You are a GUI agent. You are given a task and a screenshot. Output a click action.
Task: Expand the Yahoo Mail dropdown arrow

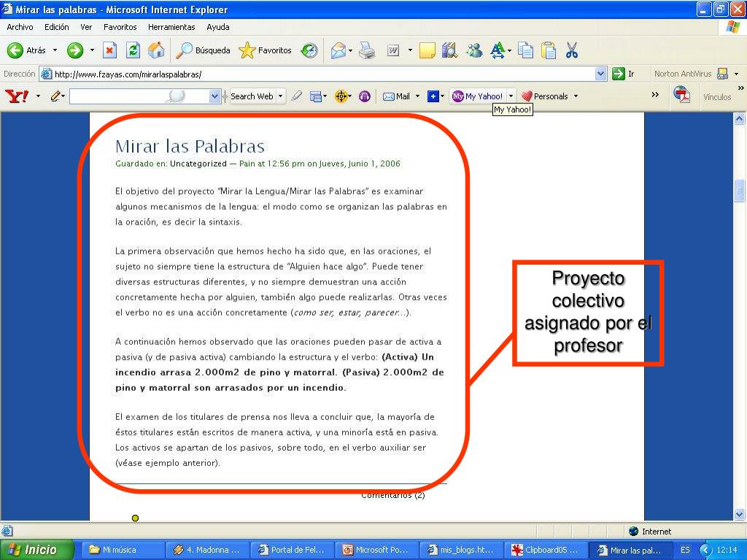(418, 96)
